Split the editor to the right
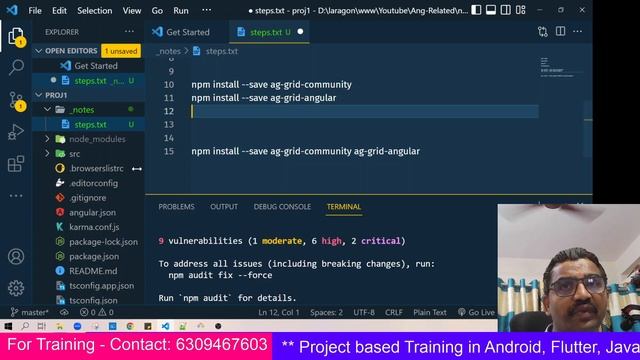Image resolution: width=640 pixels, height=360 pixels. (560, 31)
